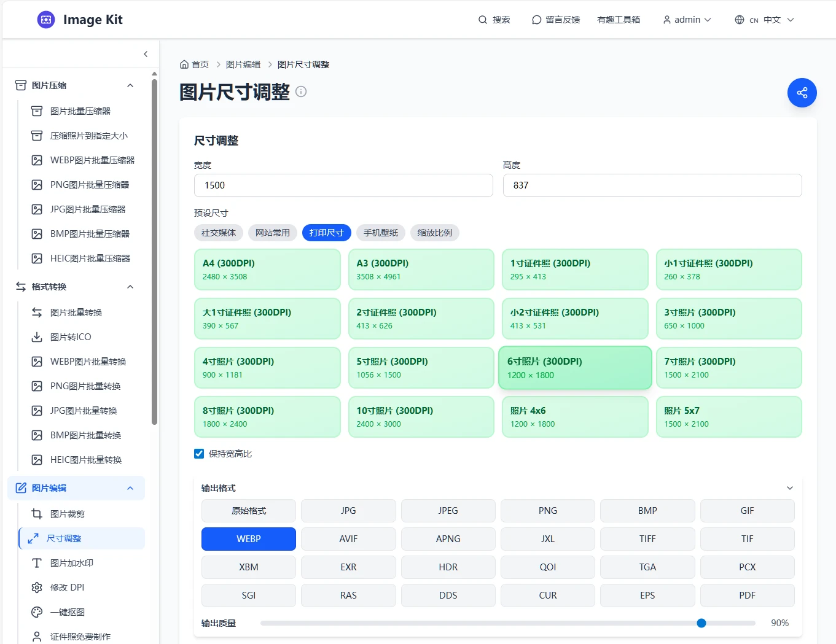This screenshot has width=836, height=644.
Task: Collapse the sidebar with the left chevron
Action: (x=146, y=54)
